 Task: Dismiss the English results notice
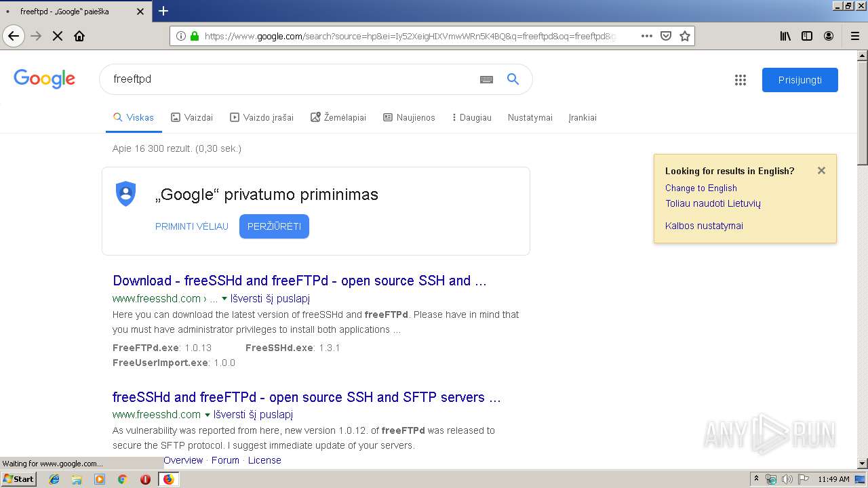tap(821, 171)
